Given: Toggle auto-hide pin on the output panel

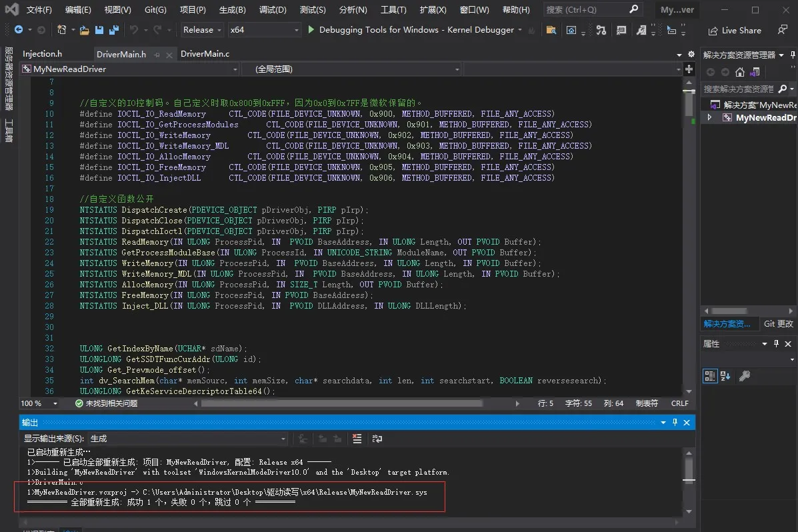Looking at the screenshot, I should pyautogui.click(x=675, y=423).
